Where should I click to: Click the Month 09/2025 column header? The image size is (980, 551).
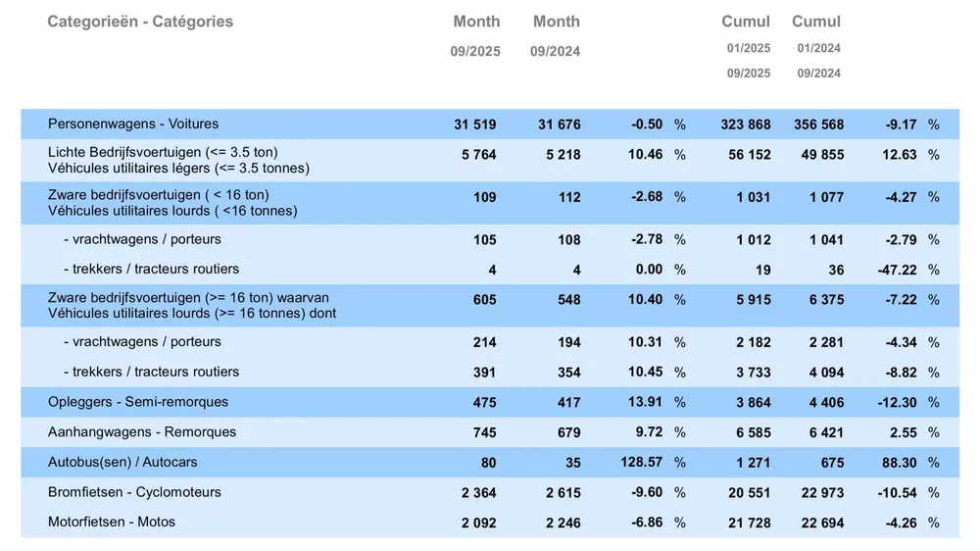476,35
